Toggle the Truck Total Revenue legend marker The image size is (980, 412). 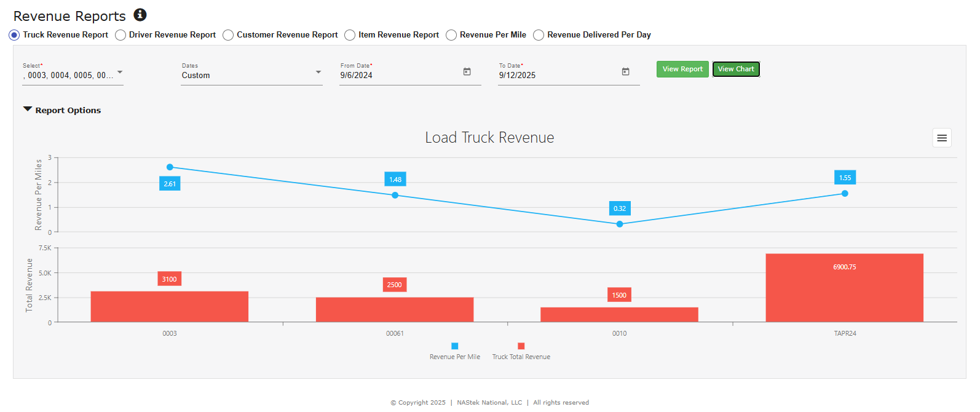[521, 346]
